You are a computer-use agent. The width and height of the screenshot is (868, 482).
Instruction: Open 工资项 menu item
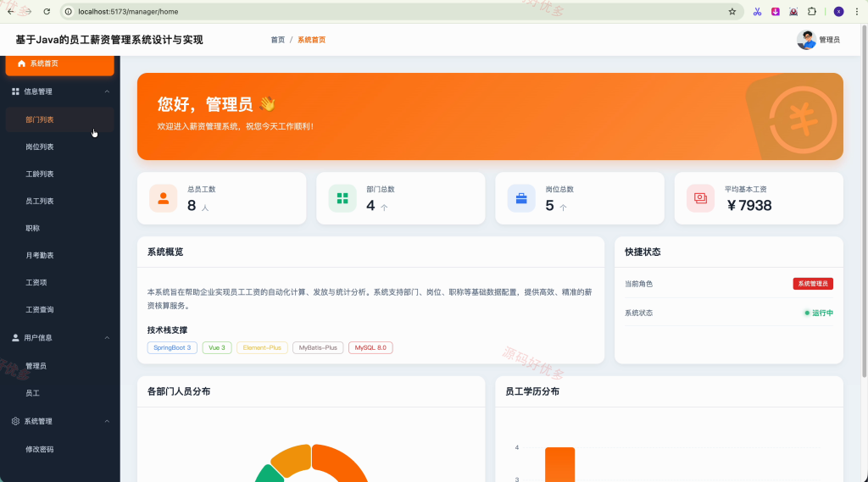pyautogui.click(x=60, y=282)
